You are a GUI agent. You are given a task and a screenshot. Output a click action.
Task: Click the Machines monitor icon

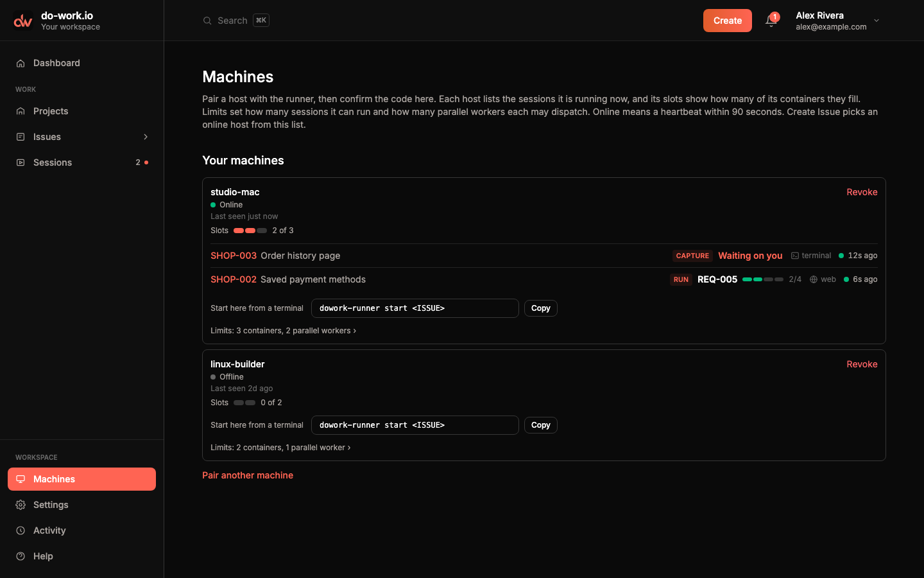pos(21,479)
